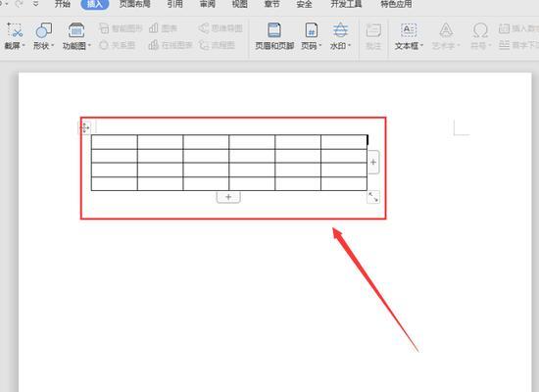539x392 pixels.
Task: Switch to the 特色应用 tab
Action: (396, 4)
